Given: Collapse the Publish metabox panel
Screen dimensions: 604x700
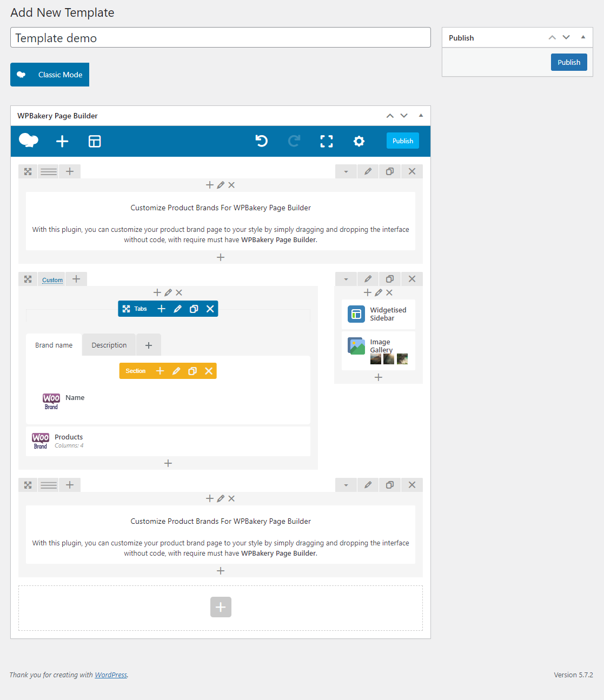Looking at the screenshot, I should click(x=583, y=37).
